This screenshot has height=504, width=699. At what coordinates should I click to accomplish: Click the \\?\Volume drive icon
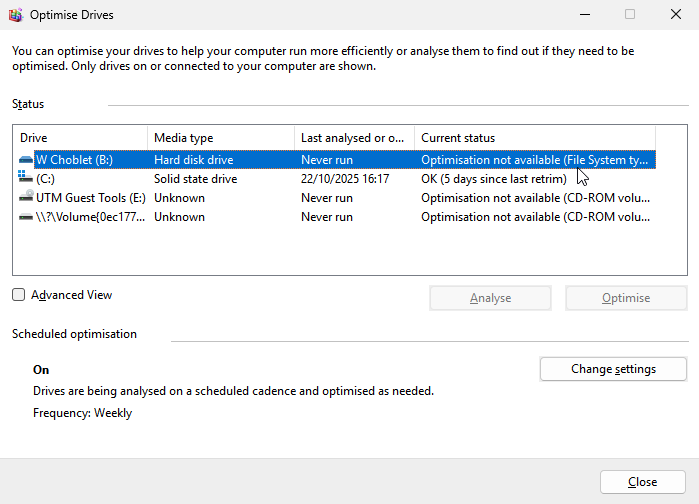(x=26, y=217)
